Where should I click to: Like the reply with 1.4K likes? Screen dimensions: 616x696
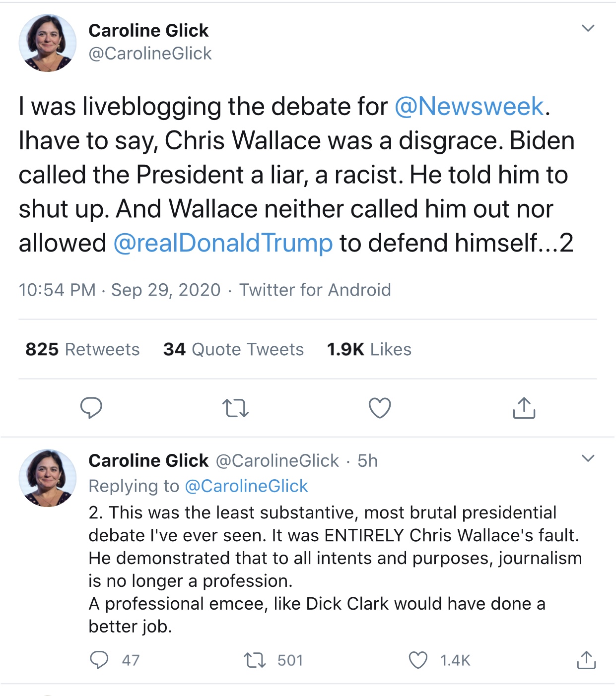(418, 660)
